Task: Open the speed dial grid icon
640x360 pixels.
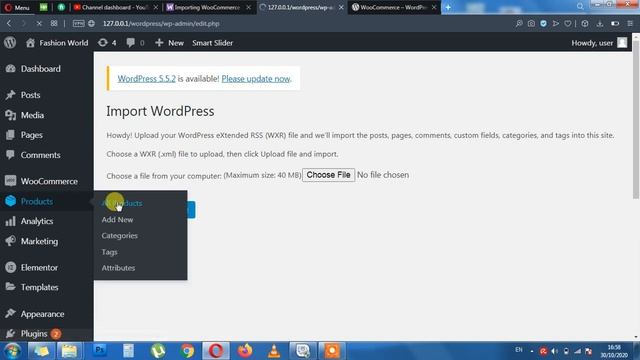Action: pos(54,24)
